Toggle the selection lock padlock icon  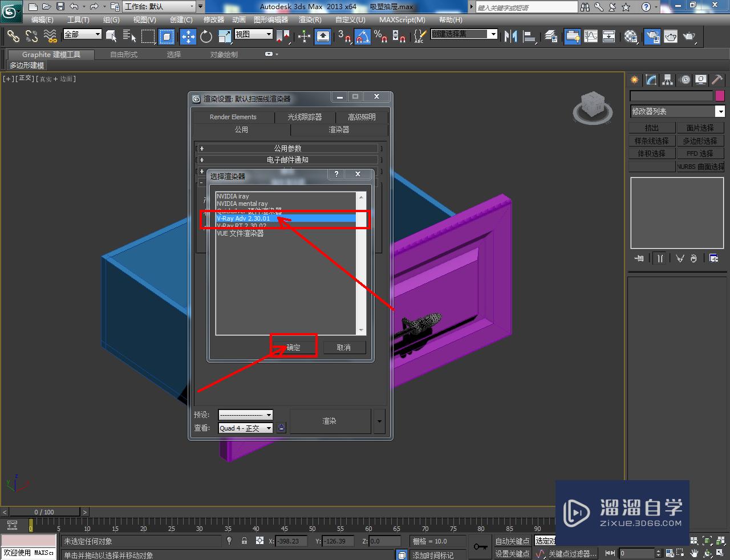[244, 541]
